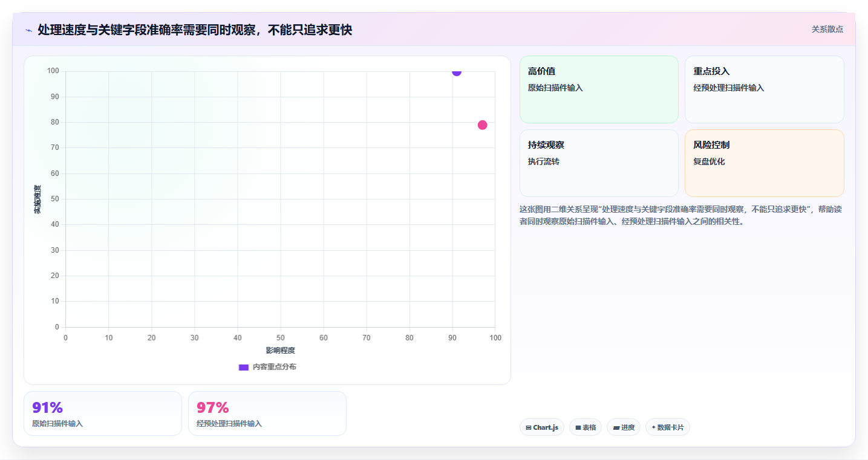The image size is (868, 460).
Task: Click the 97% stat card value
Action: click(x=213, y=408)
